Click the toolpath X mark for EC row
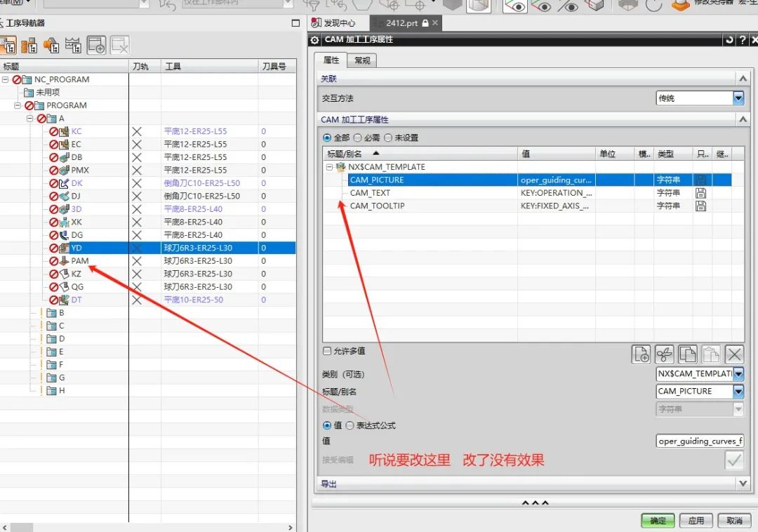The width and height of the screenshot is (758, 532). coord(137,145)
